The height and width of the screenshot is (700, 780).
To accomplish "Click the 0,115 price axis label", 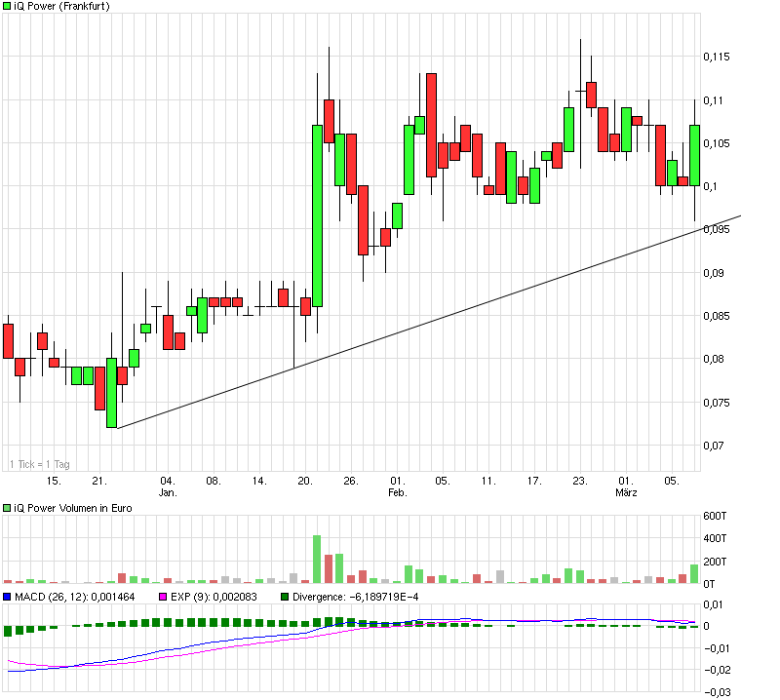I will tap(717, 57).
